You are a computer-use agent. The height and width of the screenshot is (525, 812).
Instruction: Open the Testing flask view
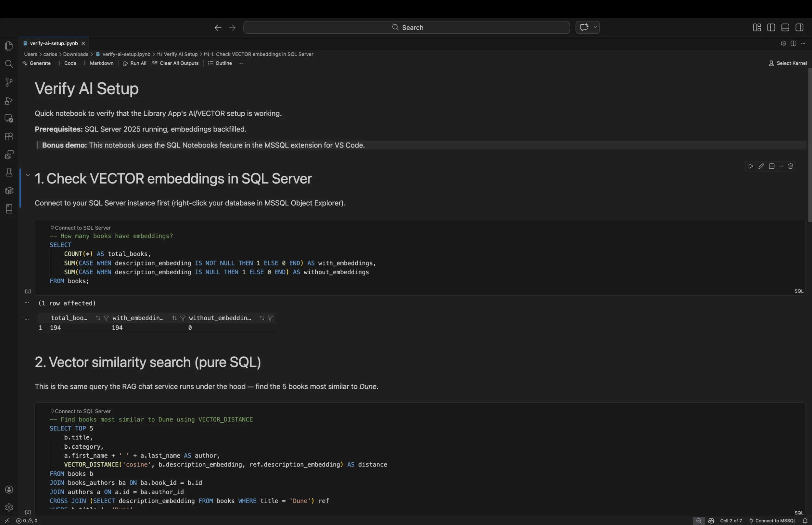[9, 173]
